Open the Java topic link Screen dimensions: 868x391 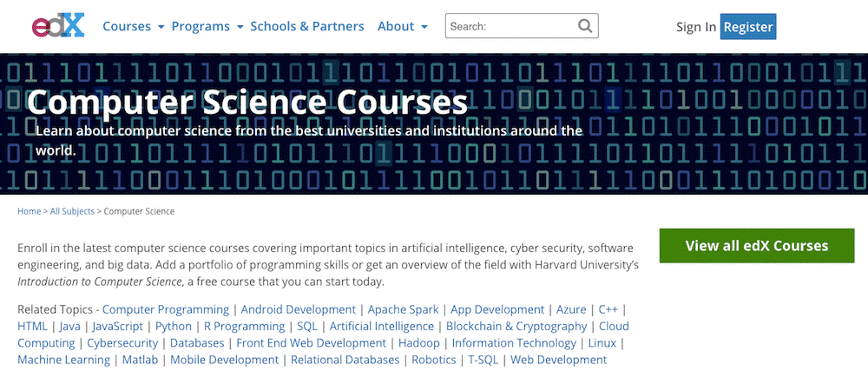tap(69, 326)
